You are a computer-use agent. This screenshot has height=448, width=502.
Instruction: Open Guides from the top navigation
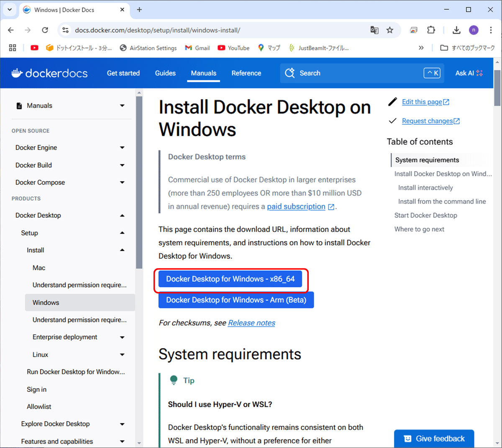tap(165, 73)
